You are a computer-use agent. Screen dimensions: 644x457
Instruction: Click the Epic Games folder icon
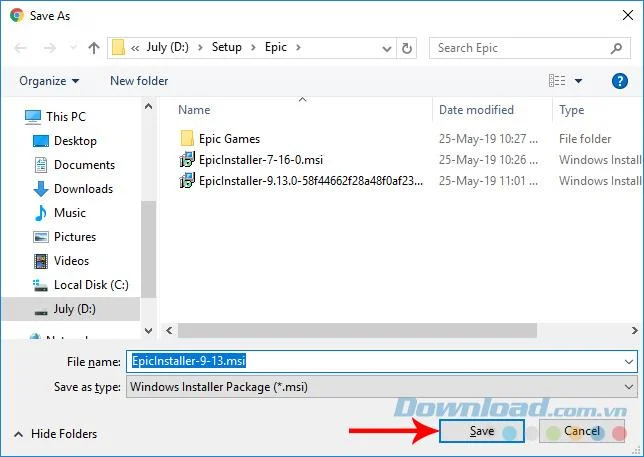[187, 139]
